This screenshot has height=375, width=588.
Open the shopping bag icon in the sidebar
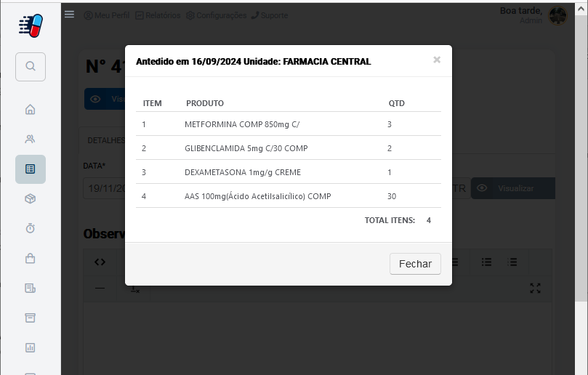pos(31,259)
